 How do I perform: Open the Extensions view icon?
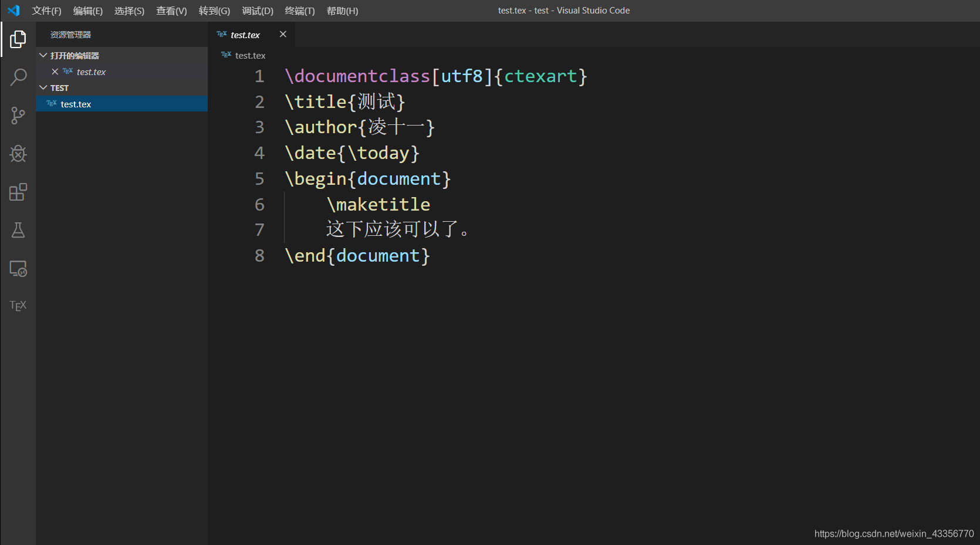click(x=18, y=192)
